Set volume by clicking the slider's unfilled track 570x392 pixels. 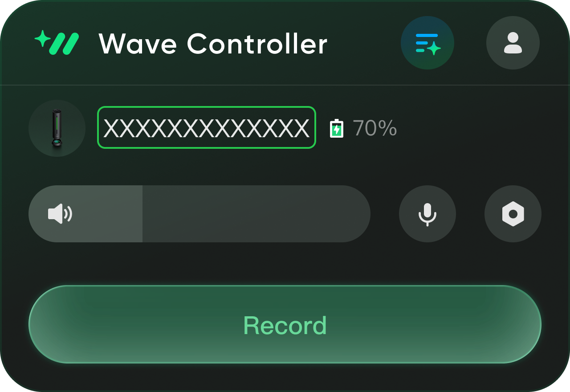click(x=256, y=214)
